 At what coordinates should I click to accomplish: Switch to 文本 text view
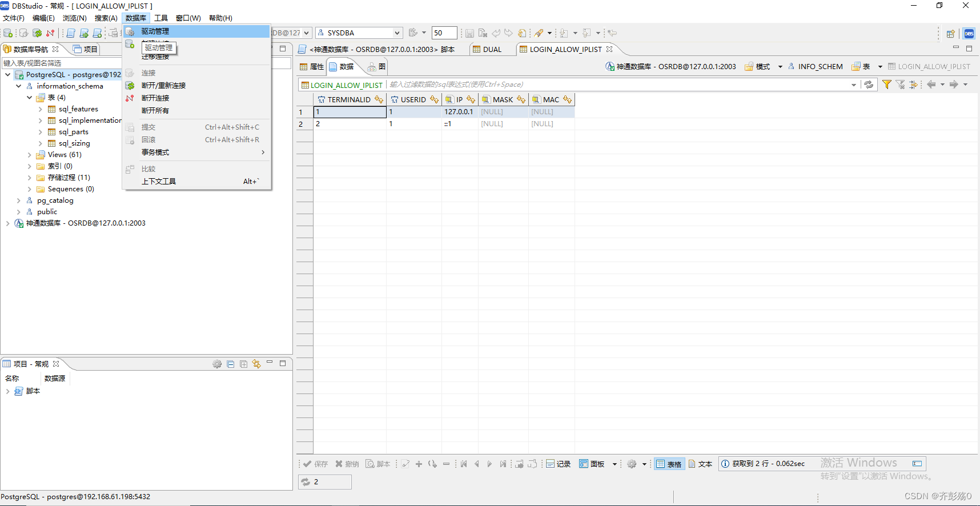tap(700, 464)
